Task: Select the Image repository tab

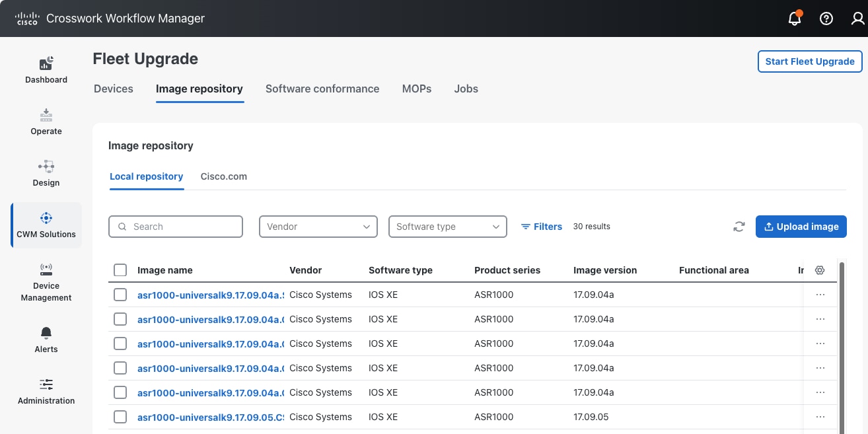Action: click(199, 89)
